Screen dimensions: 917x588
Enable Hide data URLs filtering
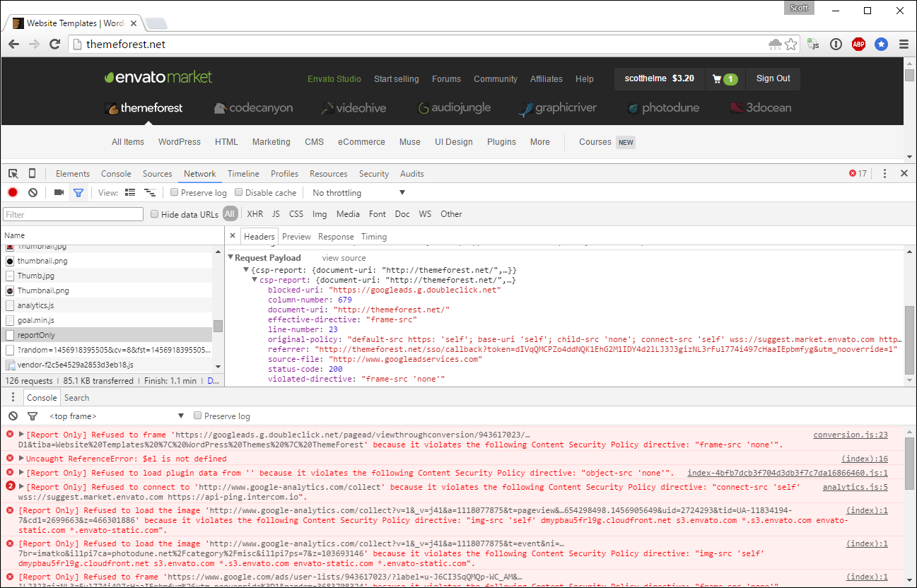click(154, 213)
